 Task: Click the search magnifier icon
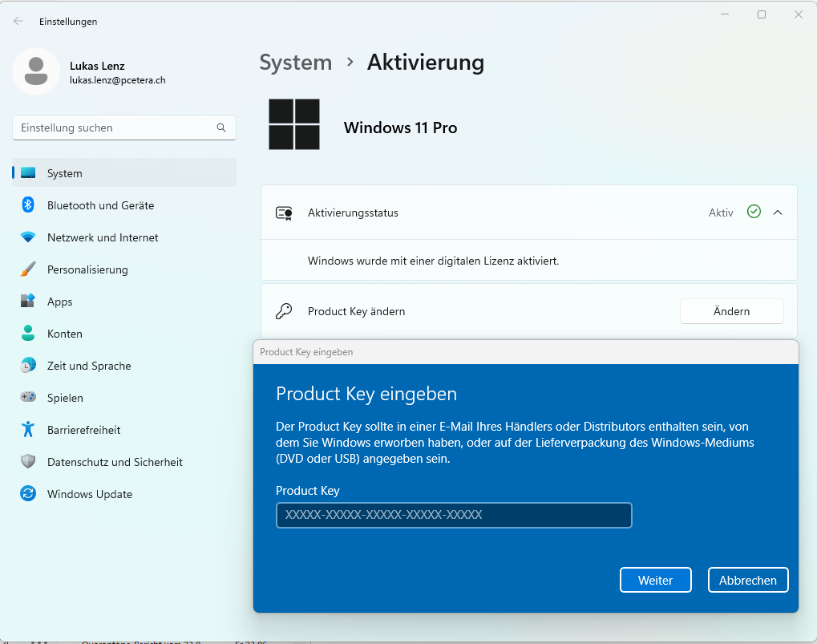[221, 128]
